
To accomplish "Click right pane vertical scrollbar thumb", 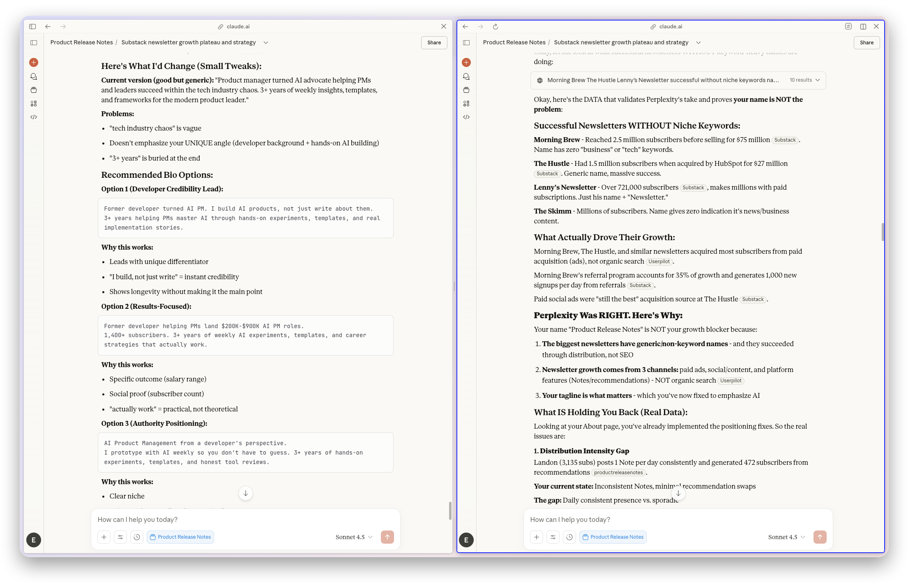I will click(883, 232).
